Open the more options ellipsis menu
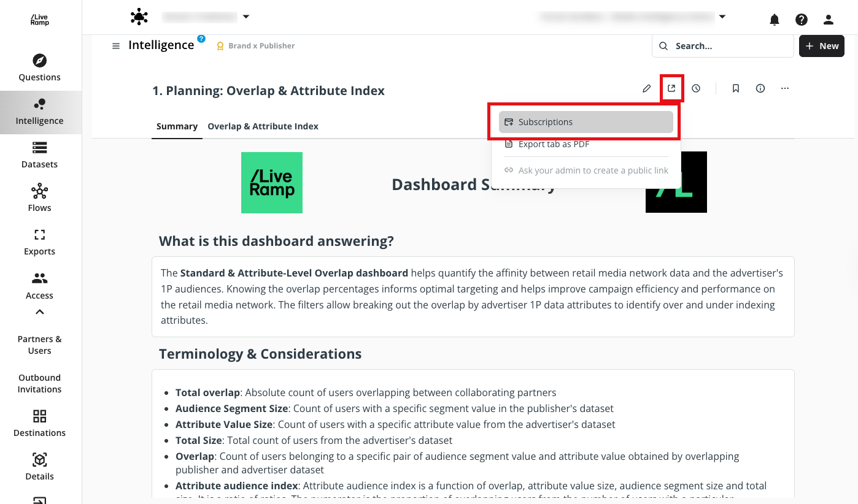This screenshot has height=504, width=858. coord(784,88)
